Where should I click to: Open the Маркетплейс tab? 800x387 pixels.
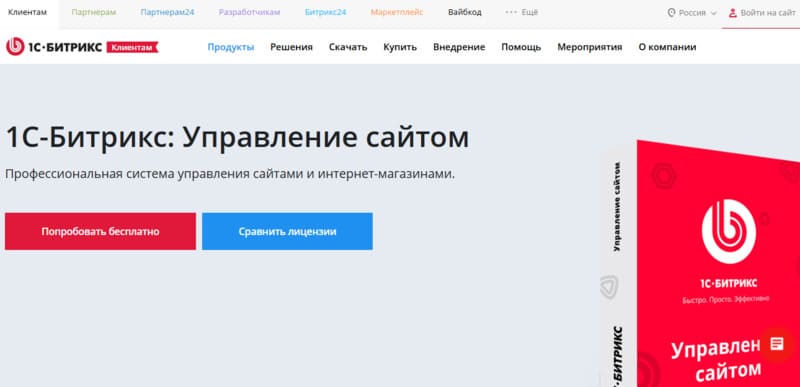[397, 12]
